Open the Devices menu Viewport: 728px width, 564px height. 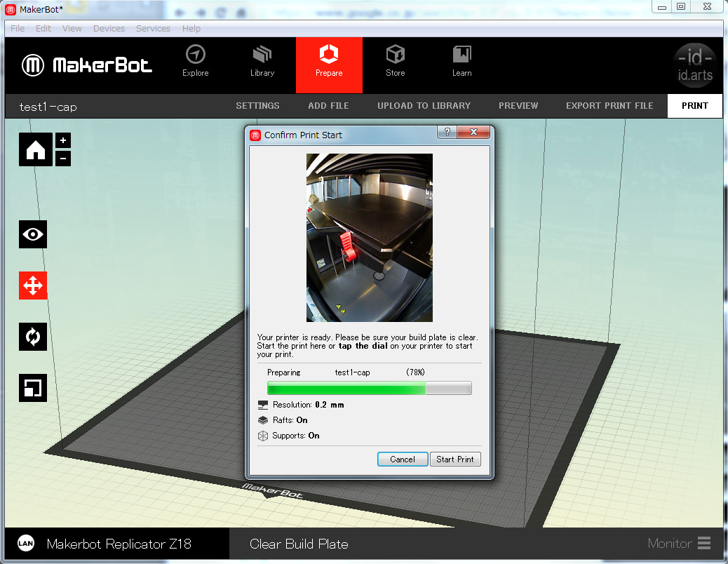click(x=109, y=28)
